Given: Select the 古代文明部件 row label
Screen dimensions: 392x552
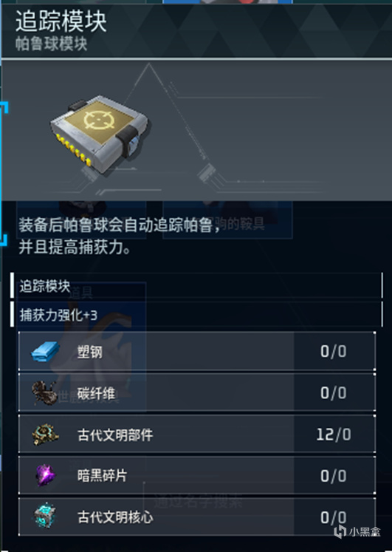Looking at the screenshot, I should [115, 435].
